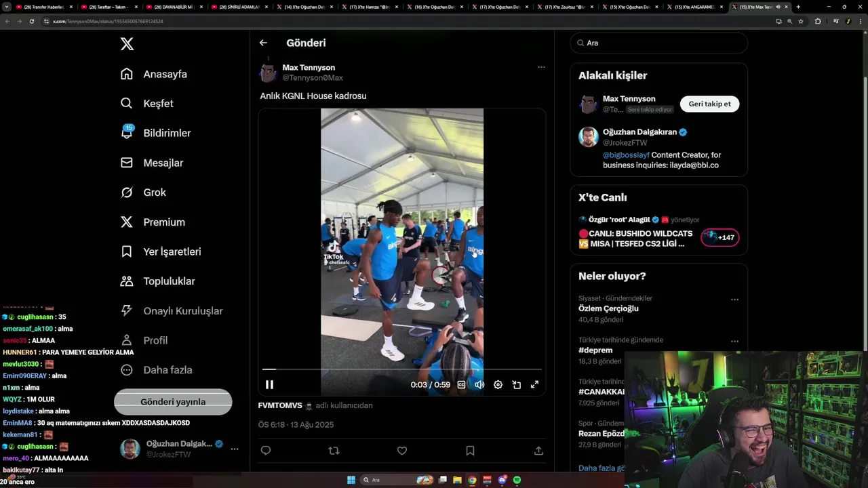The height and width of the screenshot is (488, 868).
Task: Mute the video volume
Action: 479,384
